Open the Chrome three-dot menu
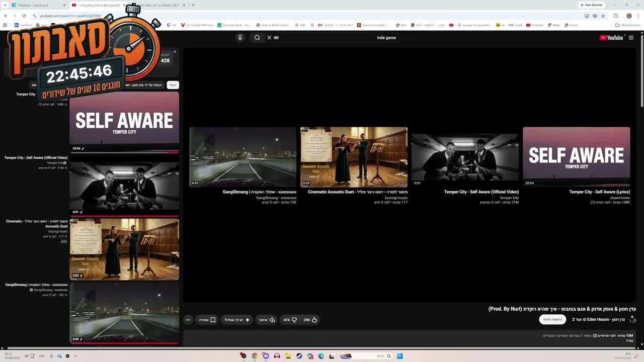Viewport: 644px width, 362px height. 638,16
